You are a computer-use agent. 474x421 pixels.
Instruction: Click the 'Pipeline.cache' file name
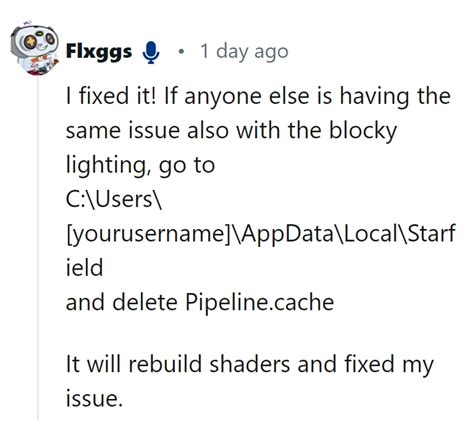[x=260, y=303]
